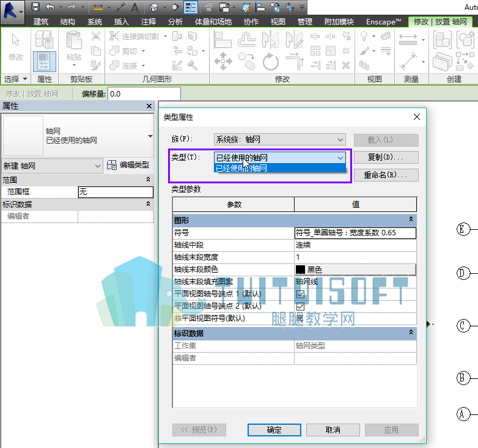This screenshot has height=448, width=478.
Task: Open the 体量和场地 ribbon tab
Action: coord(213,22)
